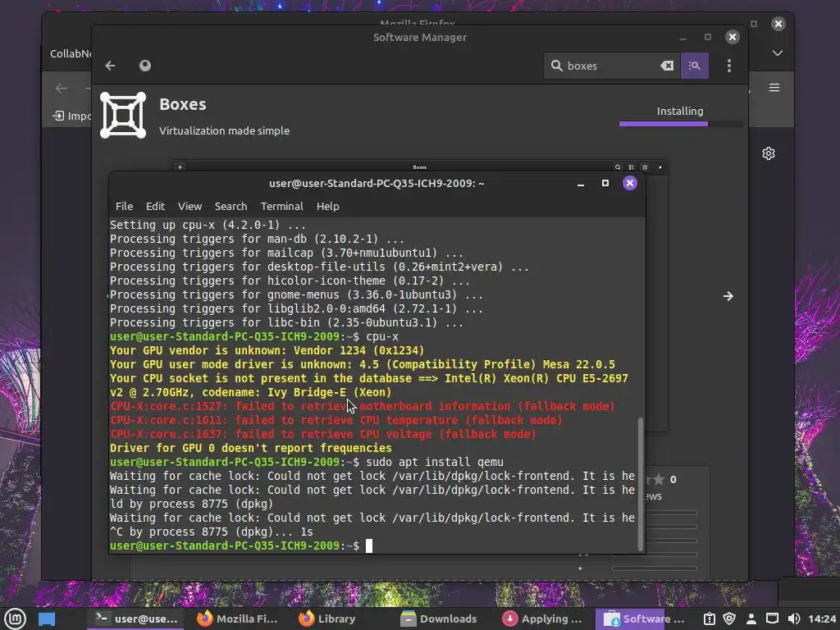840x630 pixels.
Task: Open terminal Help menu
Action: tap(328, 206)
